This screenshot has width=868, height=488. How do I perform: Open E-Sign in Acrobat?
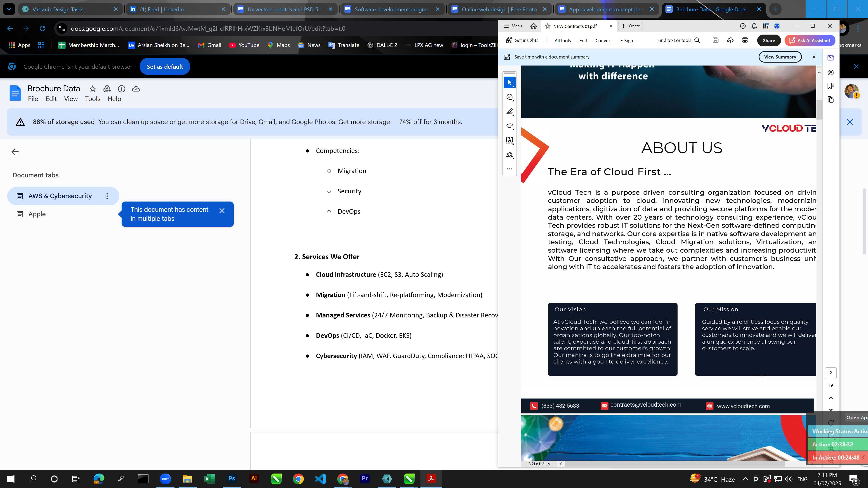(x=626, y=40)
